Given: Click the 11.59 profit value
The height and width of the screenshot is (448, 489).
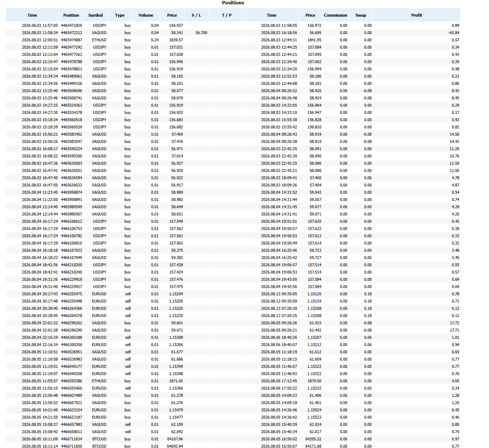Looking at the screenshot, I should (x=454, y=163).
